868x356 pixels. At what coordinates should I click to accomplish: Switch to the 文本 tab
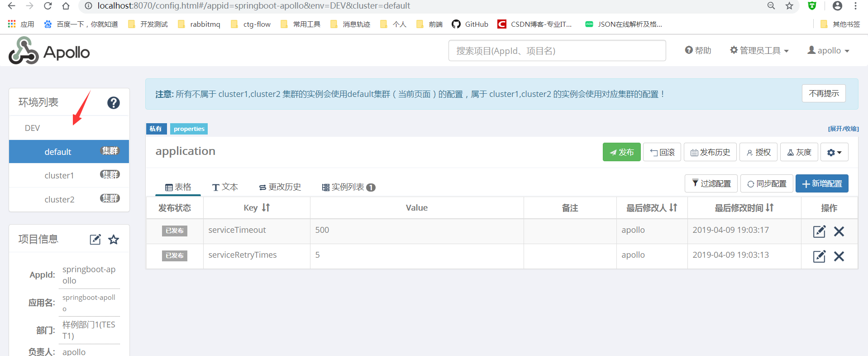[225, 187]
